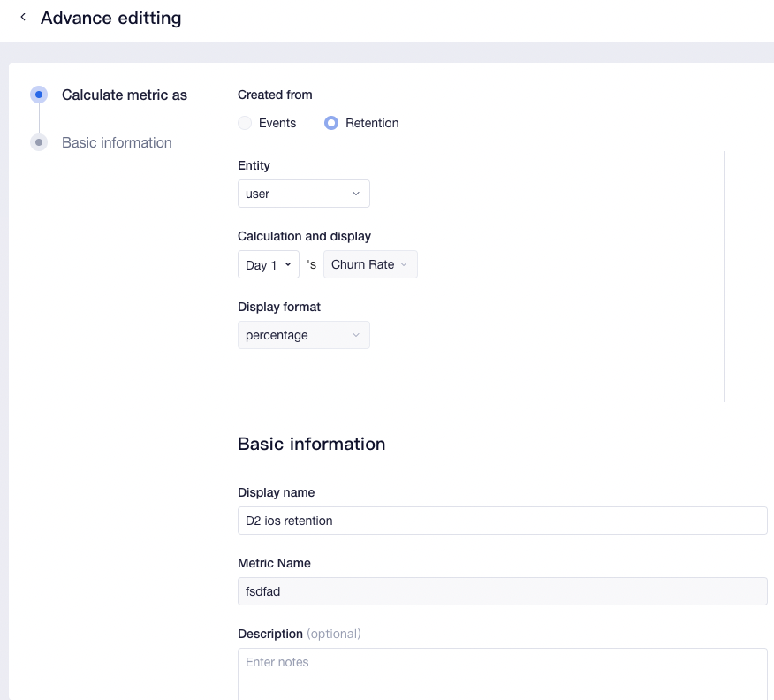Select the Retention radio button
Image resolution: width=774 pixels, height=700 pixels.
[331, 123]
